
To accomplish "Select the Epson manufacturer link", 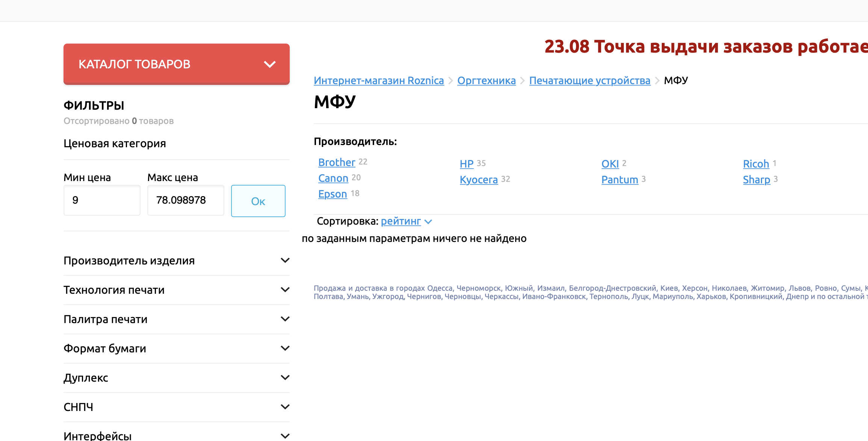I will pos(332,194).
